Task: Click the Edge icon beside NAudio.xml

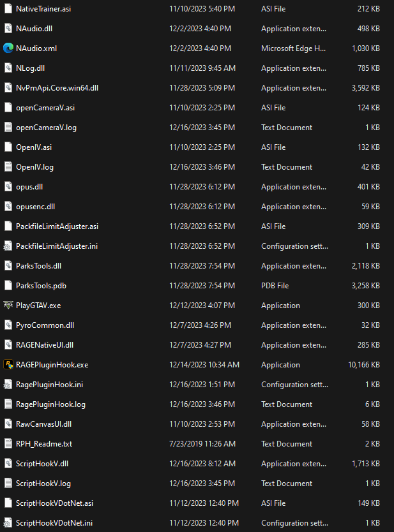Action: tap(8, 48)
